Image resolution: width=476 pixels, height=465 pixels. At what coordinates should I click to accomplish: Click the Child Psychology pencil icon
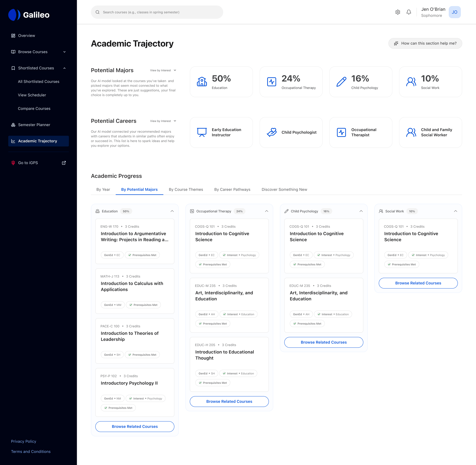[x=341, y=82]
